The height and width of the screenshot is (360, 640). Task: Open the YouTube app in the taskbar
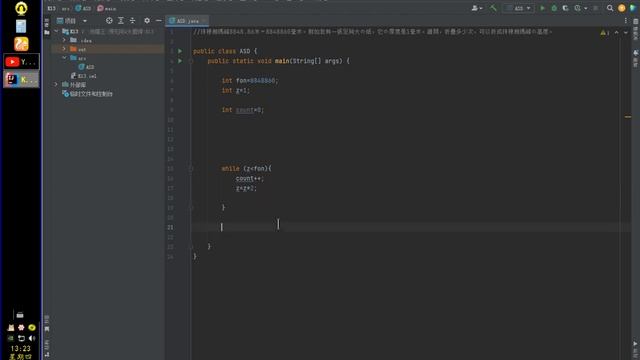click(22, 62)
